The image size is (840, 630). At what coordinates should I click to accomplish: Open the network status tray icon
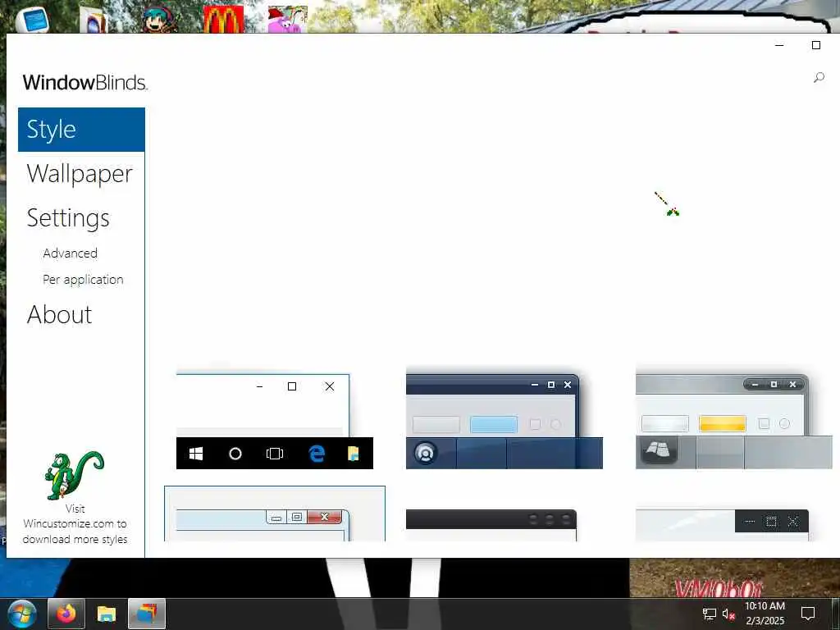(x=710, y=614)
